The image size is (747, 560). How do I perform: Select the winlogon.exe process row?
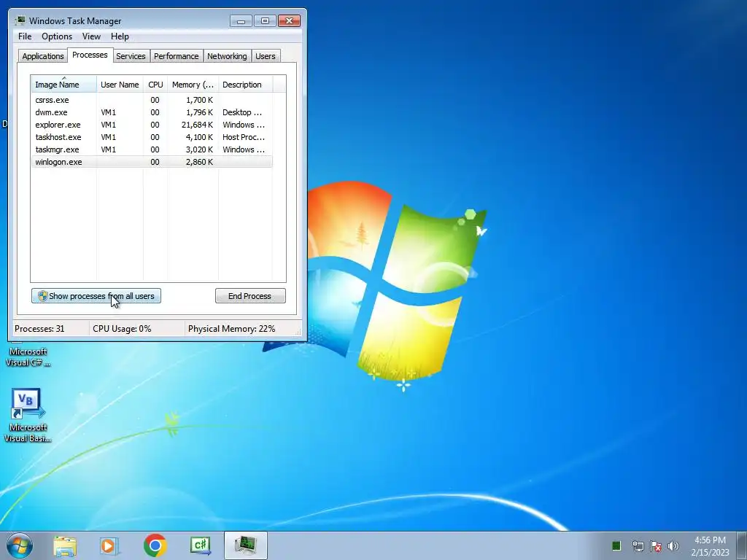pyautogui.click(x=152, y=162)
